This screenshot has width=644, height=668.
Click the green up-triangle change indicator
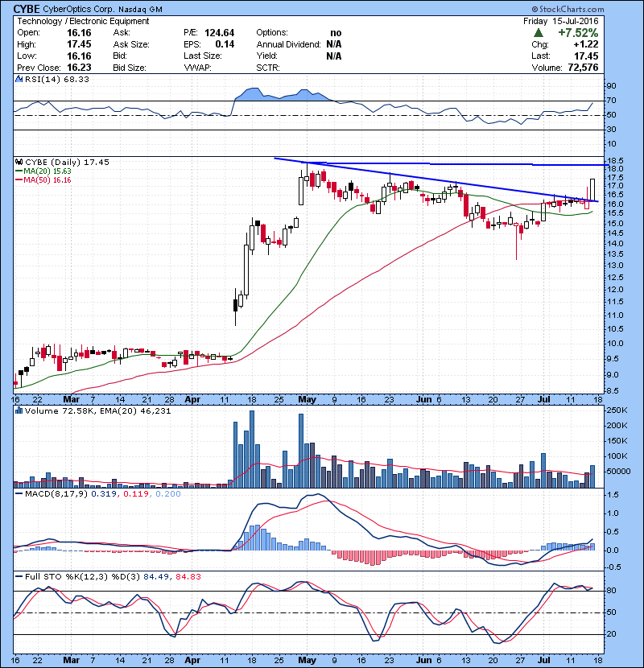(539, 33)
